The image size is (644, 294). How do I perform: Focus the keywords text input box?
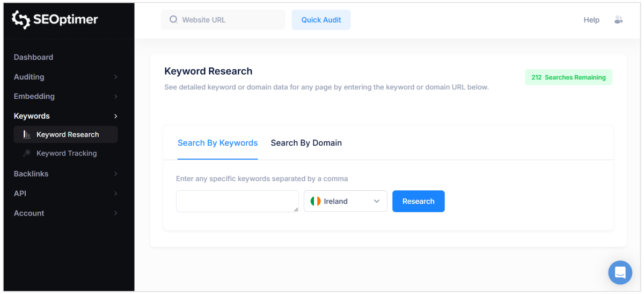point(237,201)
